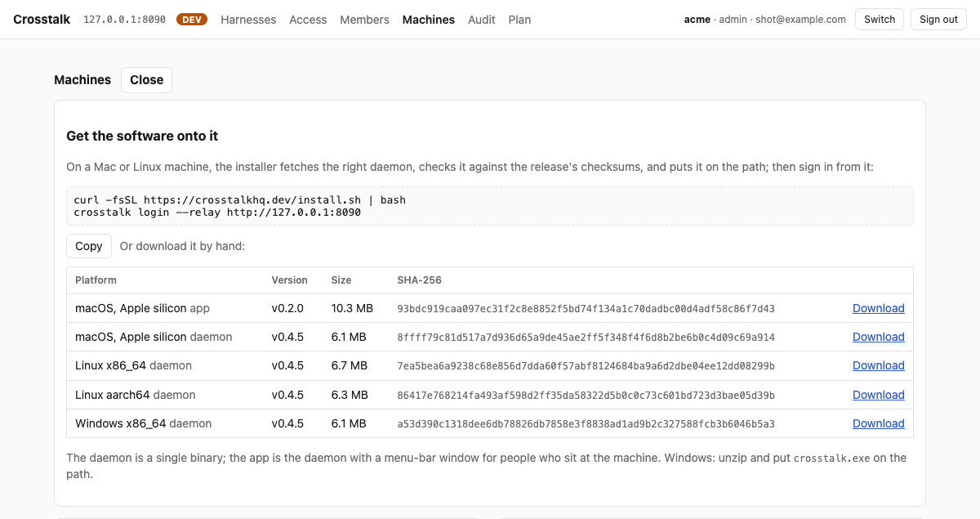This screenshot has width=980, height=519.
Task: Select the SHA-256 hash starting 93bdc919
Action: click(x=586, y=309)
